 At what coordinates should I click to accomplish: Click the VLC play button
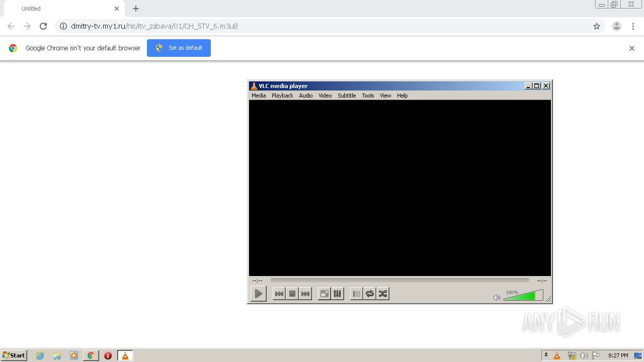coord(258,294)
